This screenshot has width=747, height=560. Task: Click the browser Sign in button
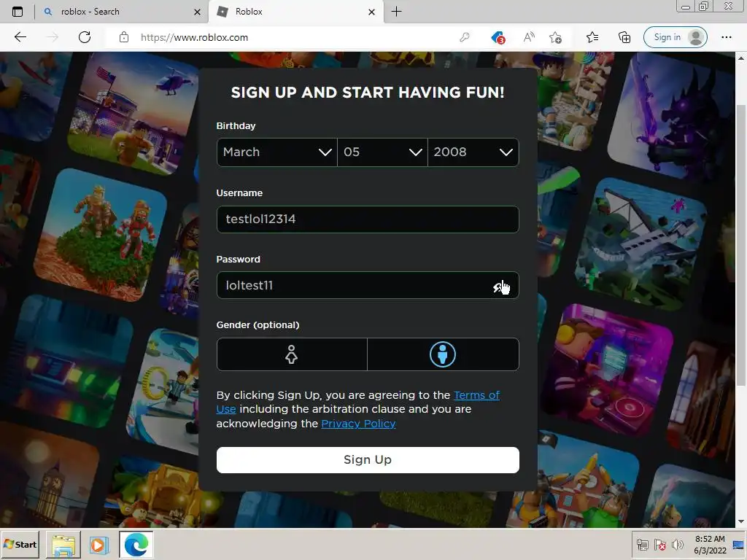675,37
